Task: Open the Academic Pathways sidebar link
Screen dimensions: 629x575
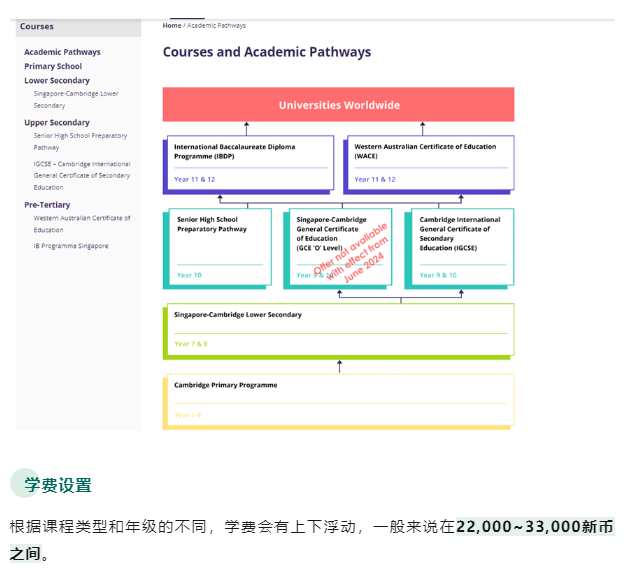Action: 62,52
